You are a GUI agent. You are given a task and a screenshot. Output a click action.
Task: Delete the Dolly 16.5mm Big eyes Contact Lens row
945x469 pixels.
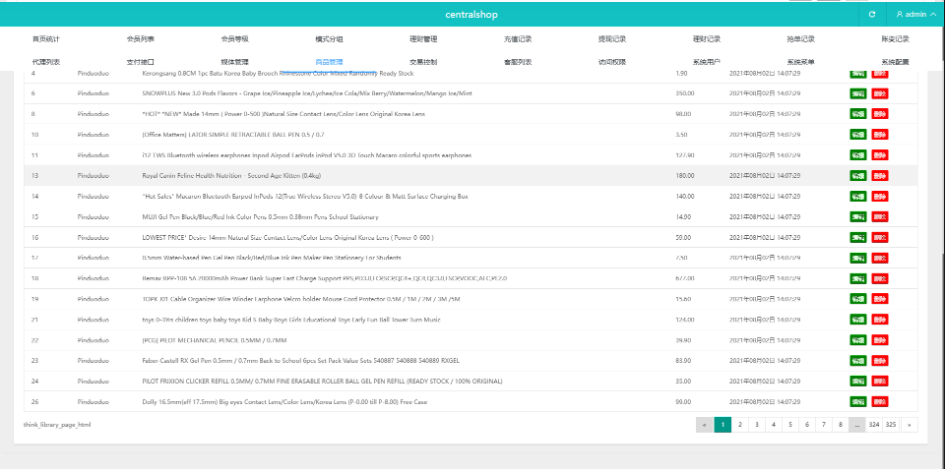click(x=880, y=401)
